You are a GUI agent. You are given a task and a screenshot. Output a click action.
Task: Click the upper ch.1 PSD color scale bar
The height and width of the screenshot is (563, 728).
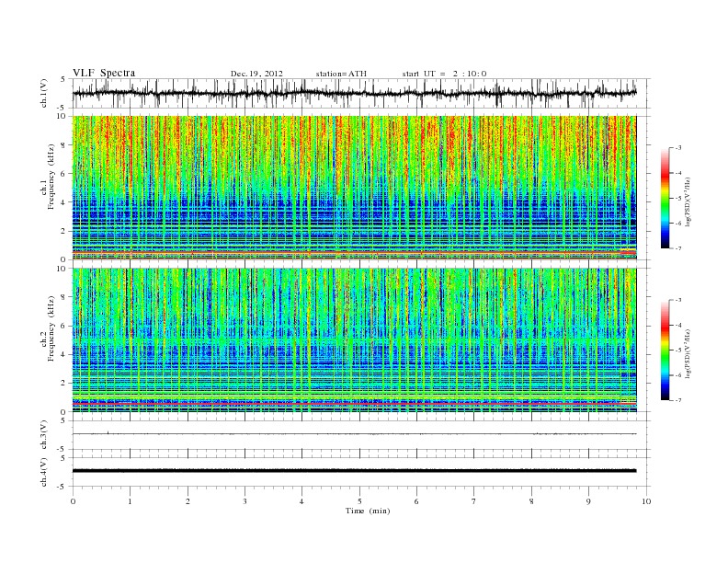pos(665,198)
